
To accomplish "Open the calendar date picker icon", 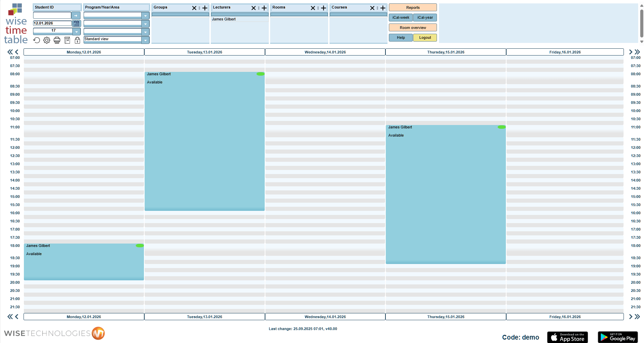I will (76, 23).
